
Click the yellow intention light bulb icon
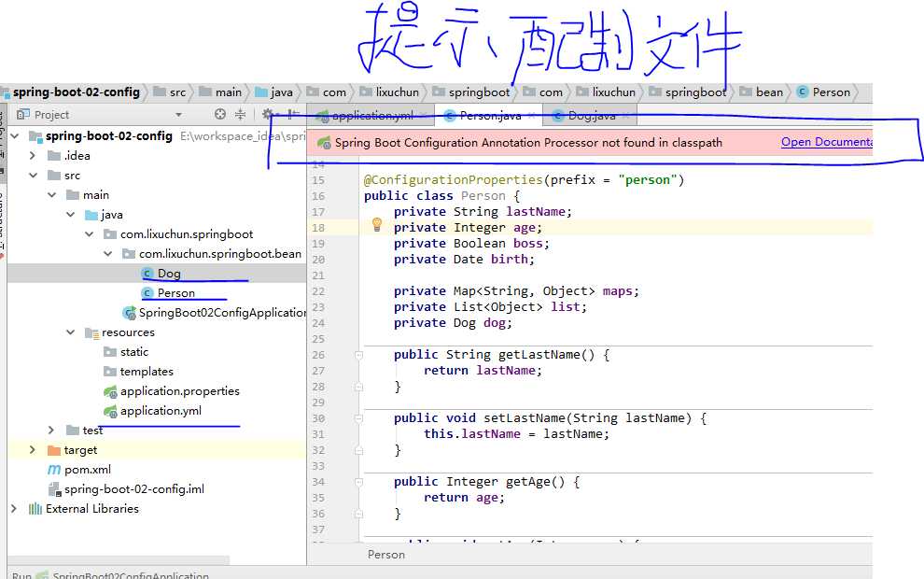(377, 225)
